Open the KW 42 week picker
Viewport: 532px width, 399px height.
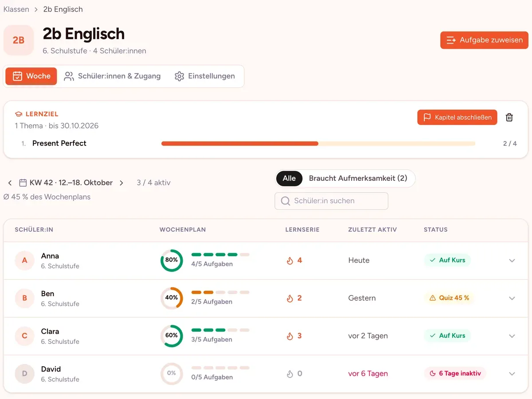click(x=66, y=183)
